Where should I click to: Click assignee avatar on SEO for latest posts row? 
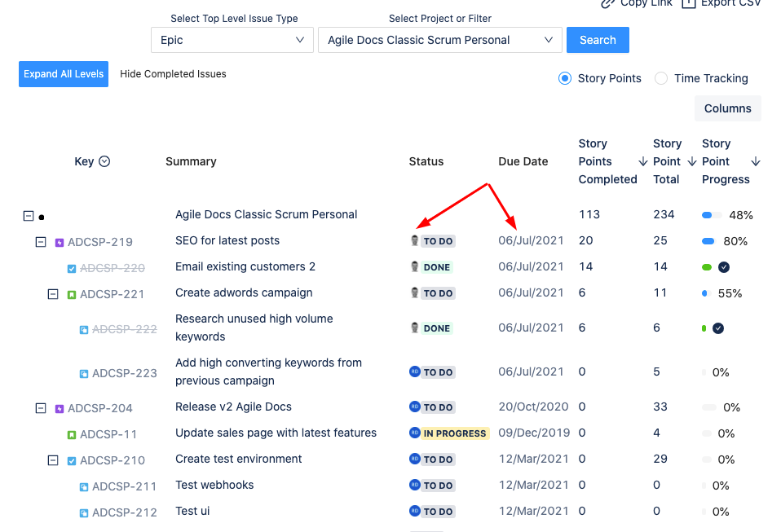coord(414,240)
